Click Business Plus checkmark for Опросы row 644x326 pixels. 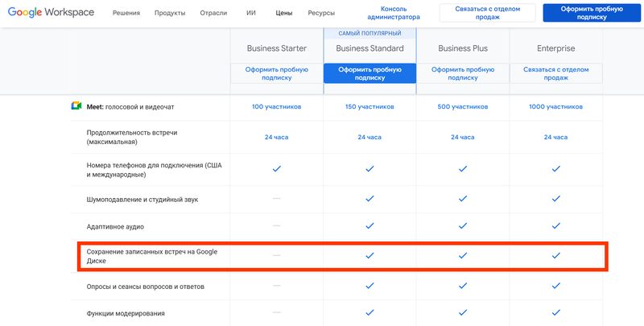463,286
